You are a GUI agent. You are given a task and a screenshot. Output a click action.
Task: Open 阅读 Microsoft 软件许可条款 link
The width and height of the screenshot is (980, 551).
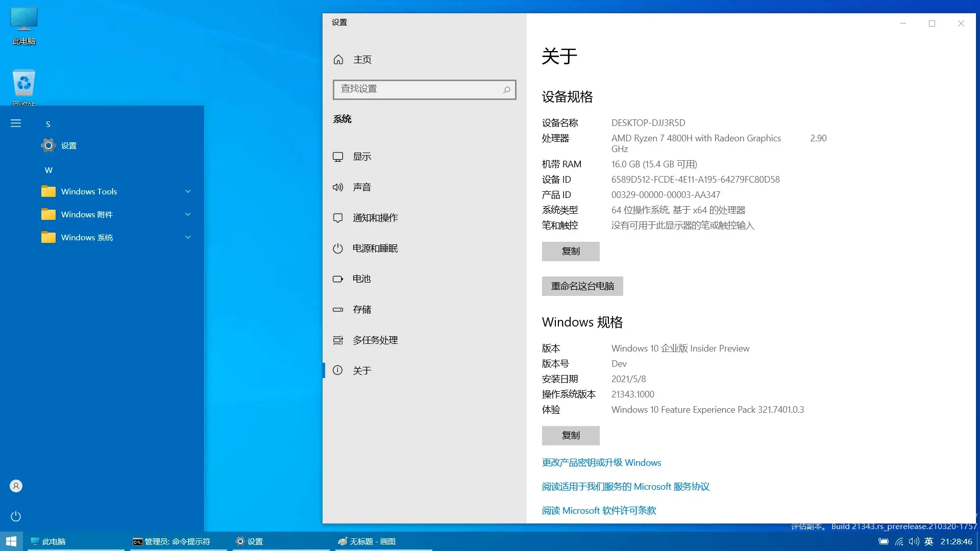pyautogui.click(x=599, y=511)
